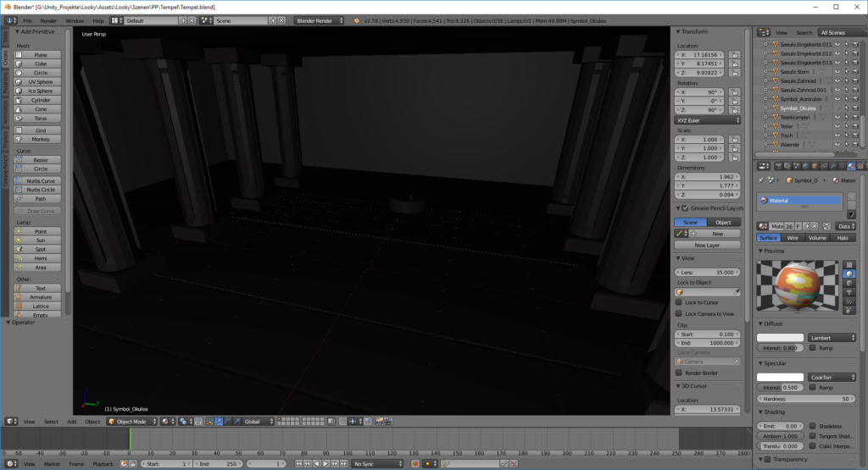Open the Window menu
Screen dimensions: 868x470
pos(75,20)
